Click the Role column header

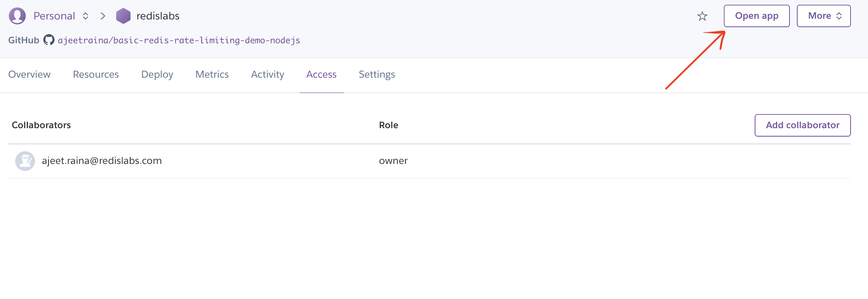click(x=388, y=125)
